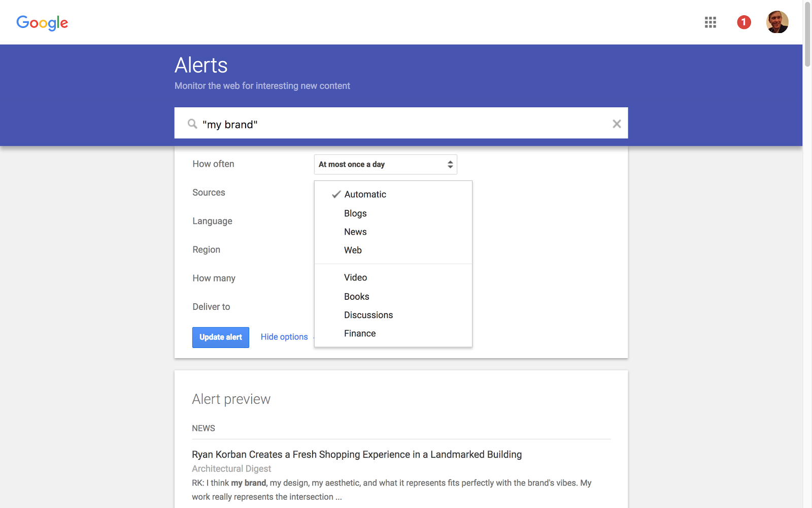Select News as the alert source
Screen dimensions: 812x508
(355, 232)
